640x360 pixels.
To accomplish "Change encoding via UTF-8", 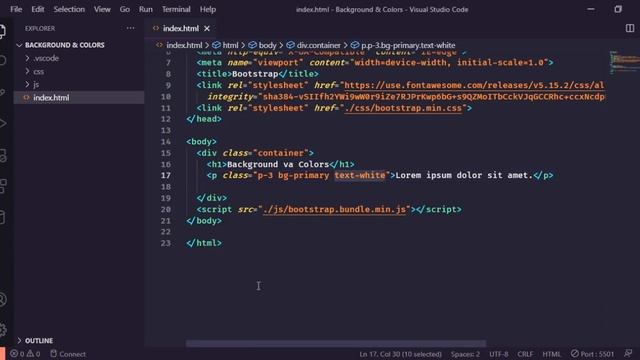I will pyautogui.click(x=499, y=354).
